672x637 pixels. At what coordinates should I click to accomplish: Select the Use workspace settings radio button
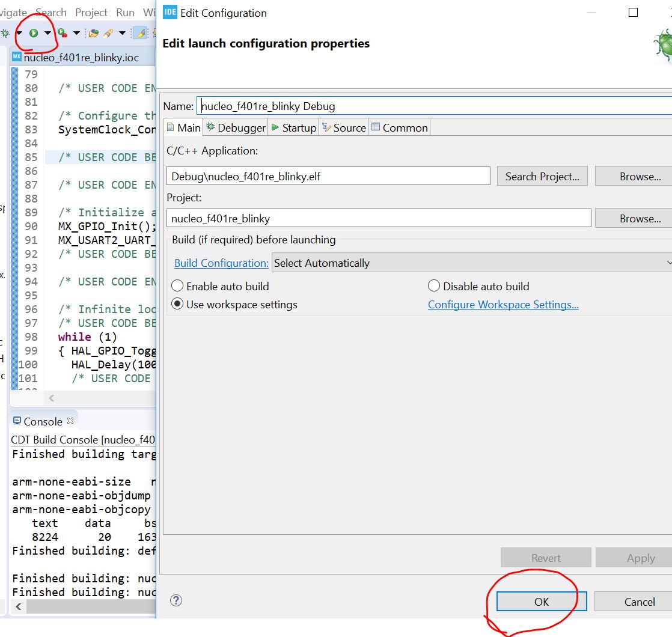click(178, 304)
